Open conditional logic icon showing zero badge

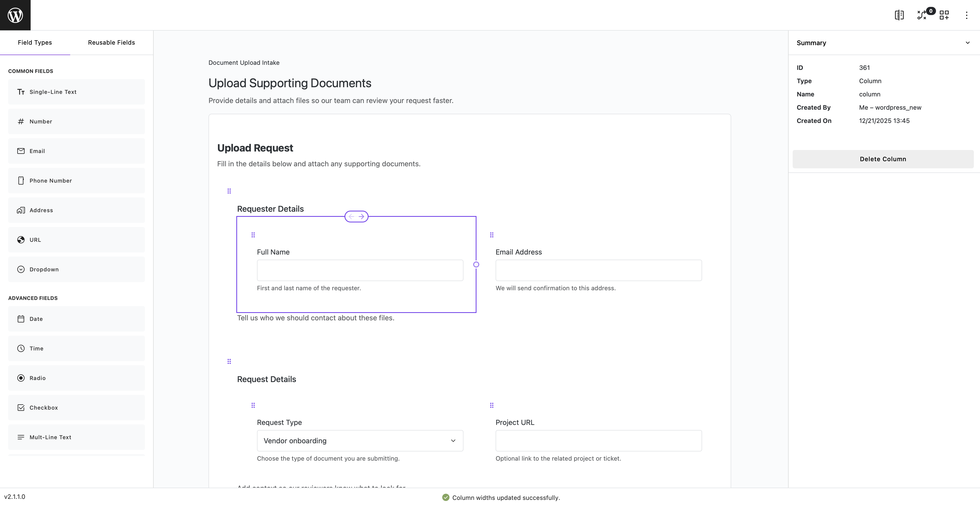[922, 15]
